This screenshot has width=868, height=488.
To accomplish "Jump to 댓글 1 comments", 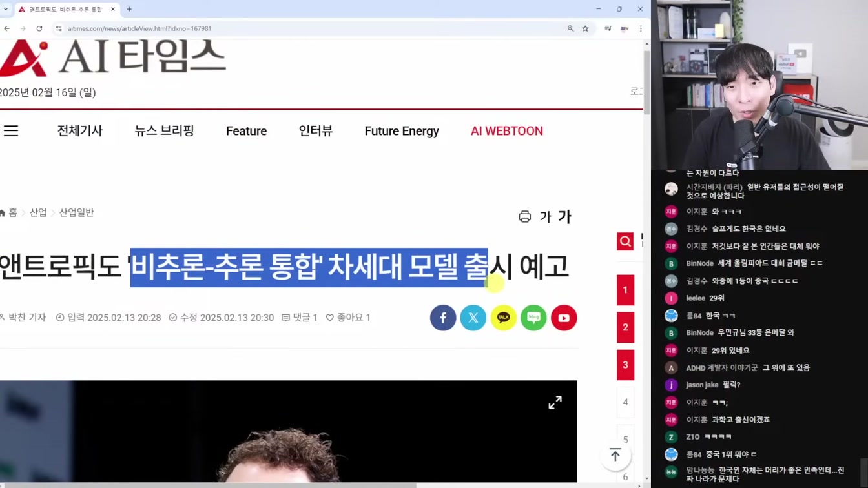I will coord(300,318).
